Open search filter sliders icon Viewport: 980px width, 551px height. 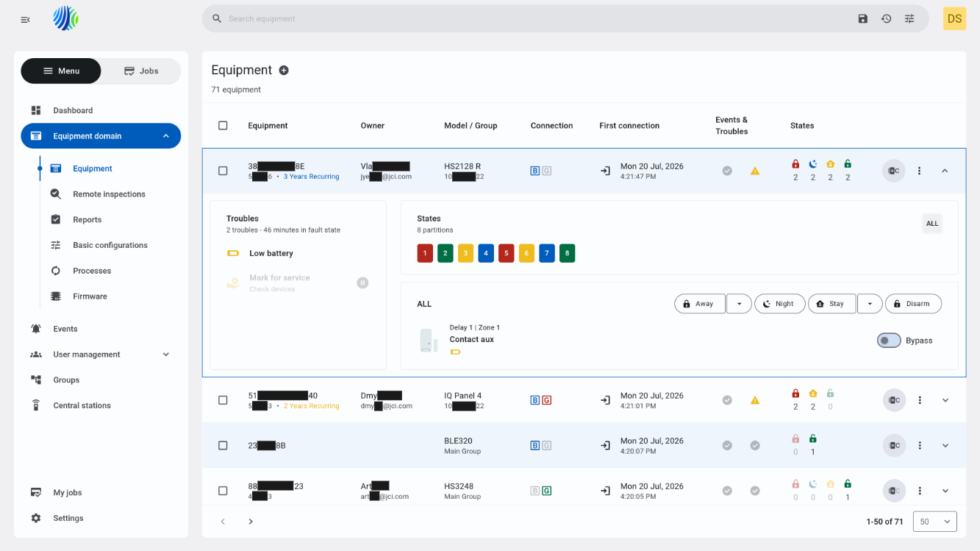[909, 18]
